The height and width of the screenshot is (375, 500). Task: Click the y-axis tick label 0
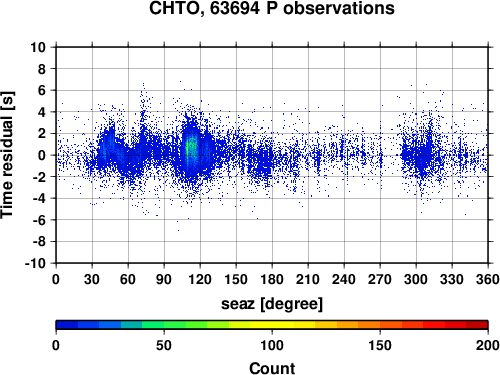pyautogui.click(x=42, y=155)
